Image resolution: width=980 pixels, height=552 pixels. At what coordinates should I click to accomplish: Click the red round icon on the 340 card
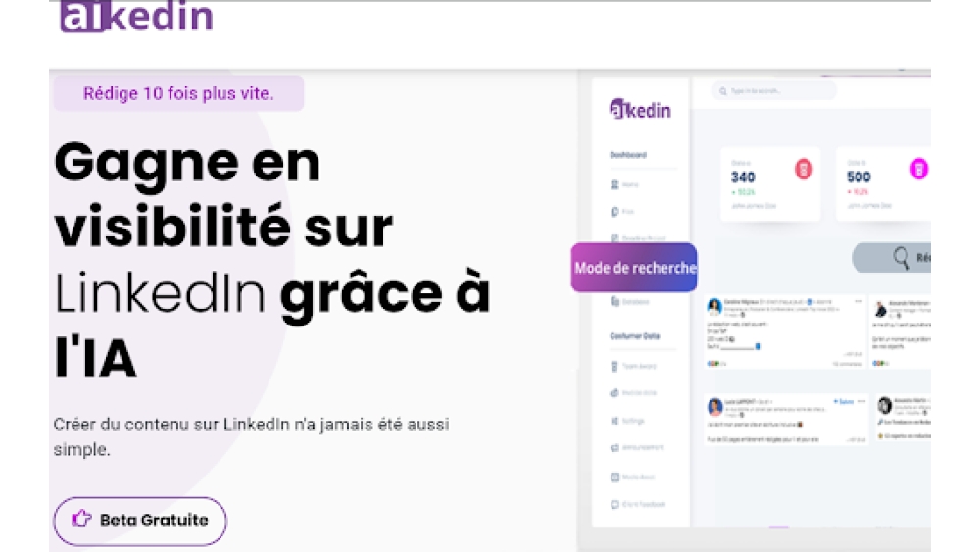804,169
